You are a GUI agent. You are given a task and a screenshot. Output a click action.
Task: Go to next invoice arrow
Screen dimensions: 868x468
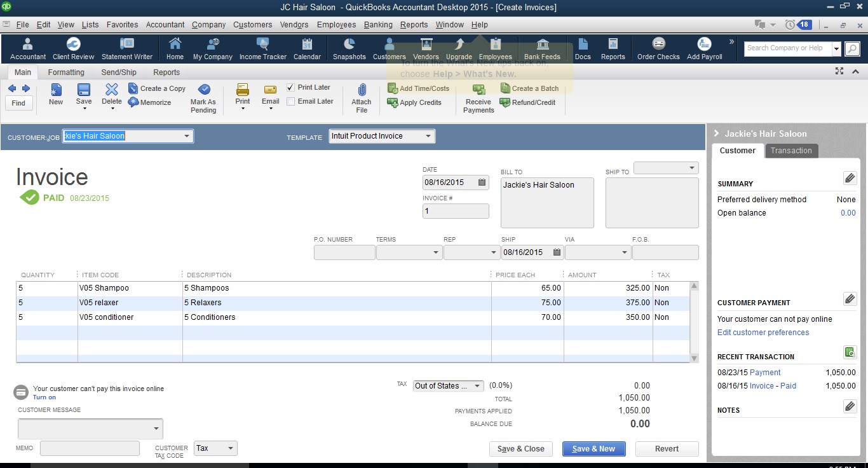tap(26, 88)
